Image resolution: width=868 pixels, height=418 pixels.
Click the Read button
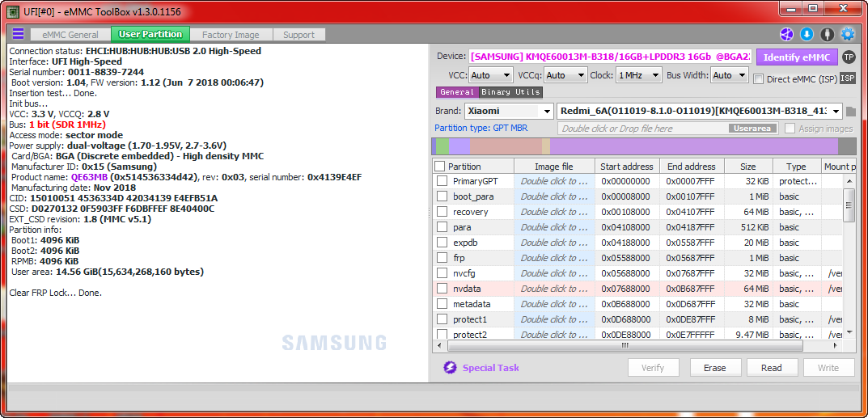click(772, 368)
